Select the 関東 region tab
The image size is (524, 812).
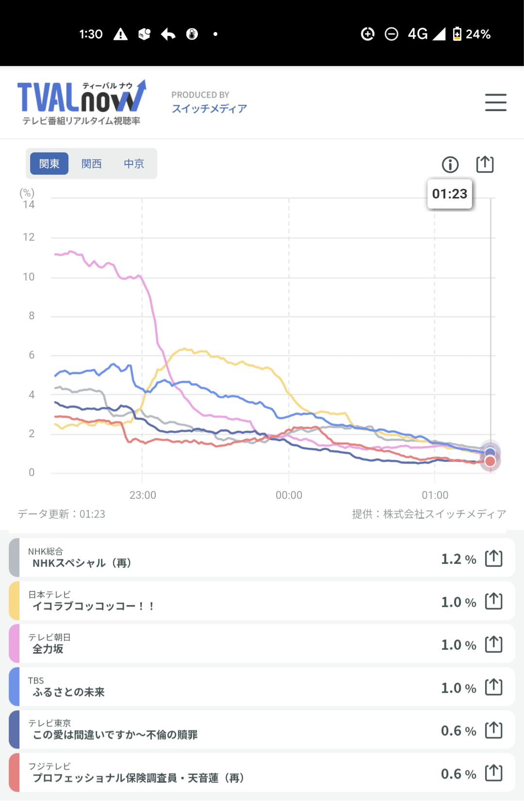[49, 164]
